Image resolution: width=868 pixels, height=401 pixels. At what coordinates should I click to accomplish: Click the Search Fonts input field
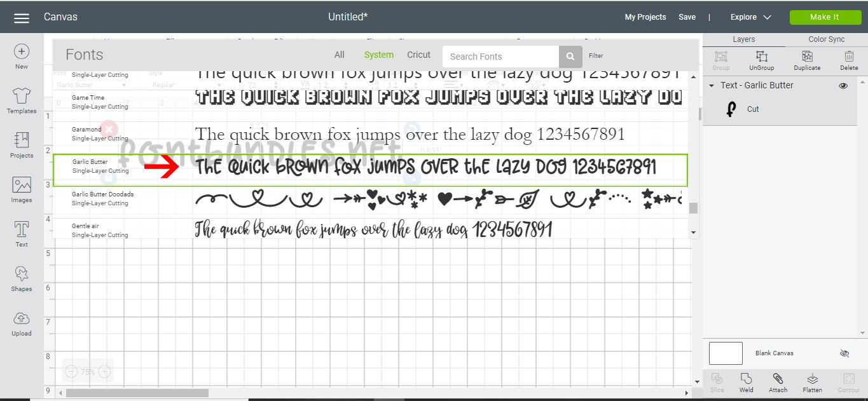pos(500,57)
